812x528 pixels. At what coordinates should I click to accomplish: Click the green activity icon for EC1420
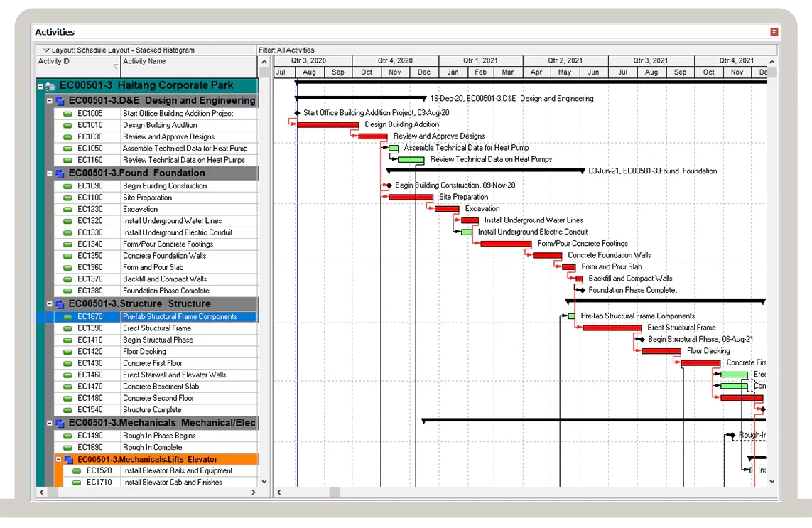(67, 352)
